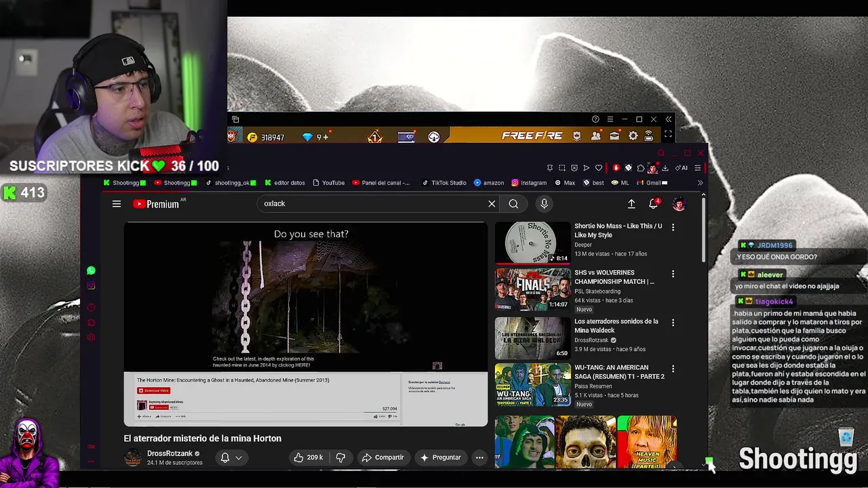Open YouTube notifications bell
Viewport: 868px width, 488px height.
[654, 203]
